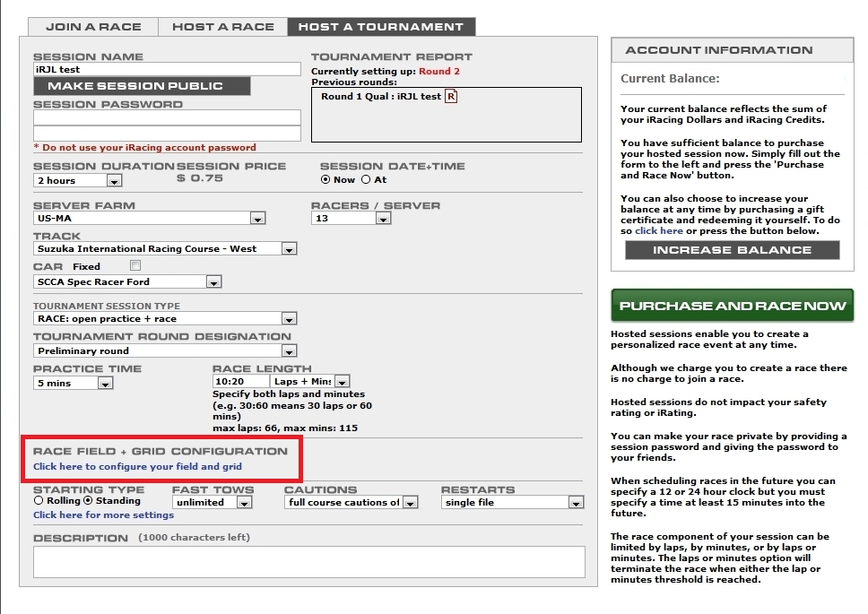Click the 'Round 2' current round text
Screen dimensions: 868x614
point(439,71)
